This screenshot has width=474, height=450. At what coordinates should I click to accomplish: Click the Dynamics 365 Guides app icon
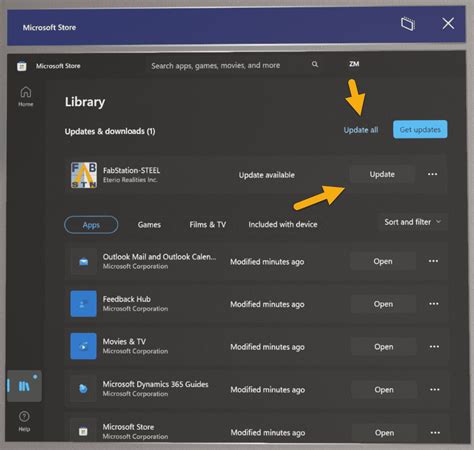point(83,389)
